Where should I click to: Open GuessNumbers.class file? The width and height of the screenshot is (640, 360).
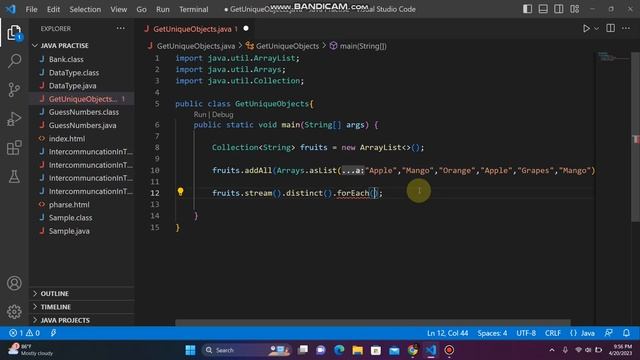coord(84,112)
